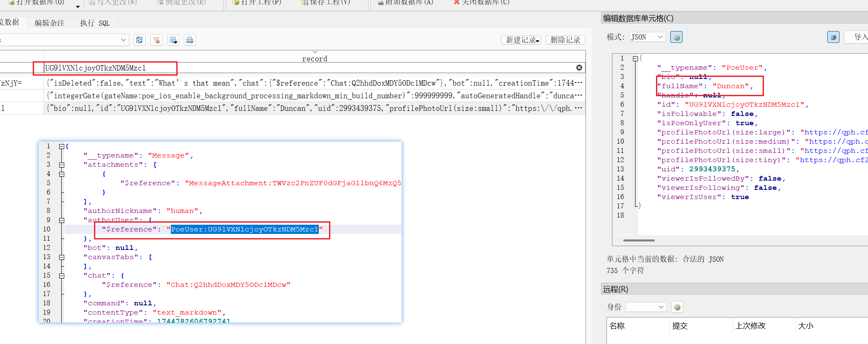The width and height of the screenshot is (868, 344).
Task: Click the gear icon beside 身份 dropdown
Action: [677, 307]
